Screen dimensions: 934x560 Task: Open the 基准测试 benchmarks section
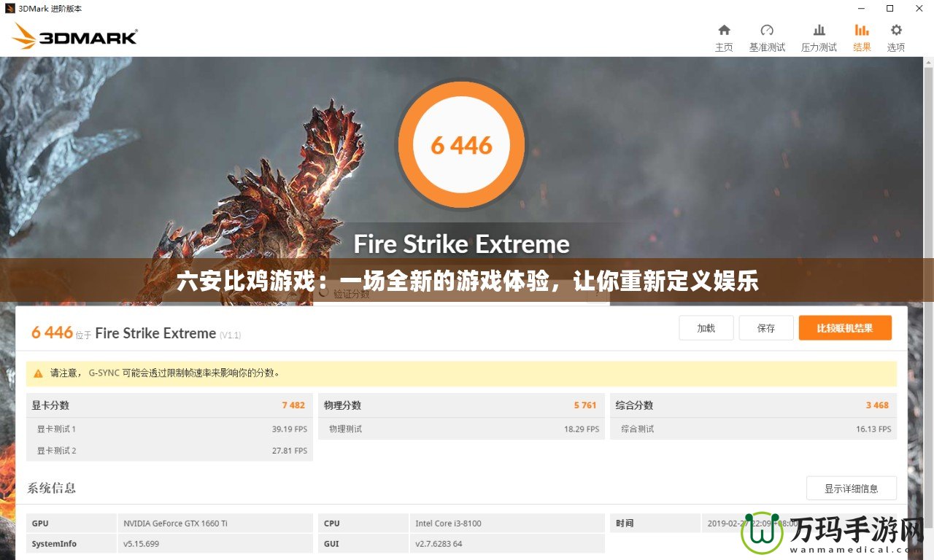767,37
